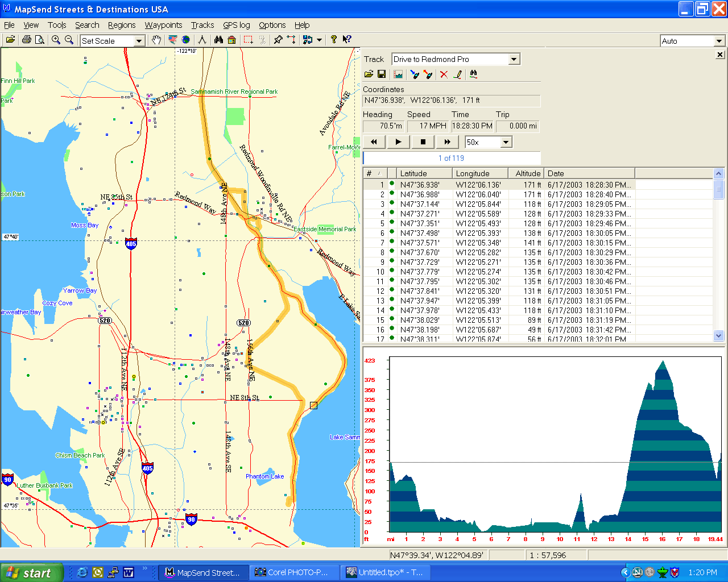Stop the track playback

click(423, 142)
